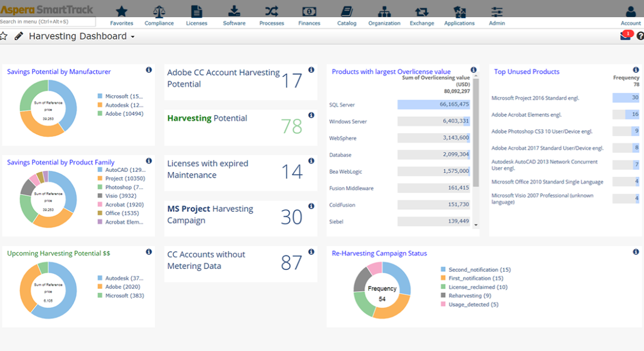Click the help question mark icon
The image size is (644, 351).
pos(640,36)
